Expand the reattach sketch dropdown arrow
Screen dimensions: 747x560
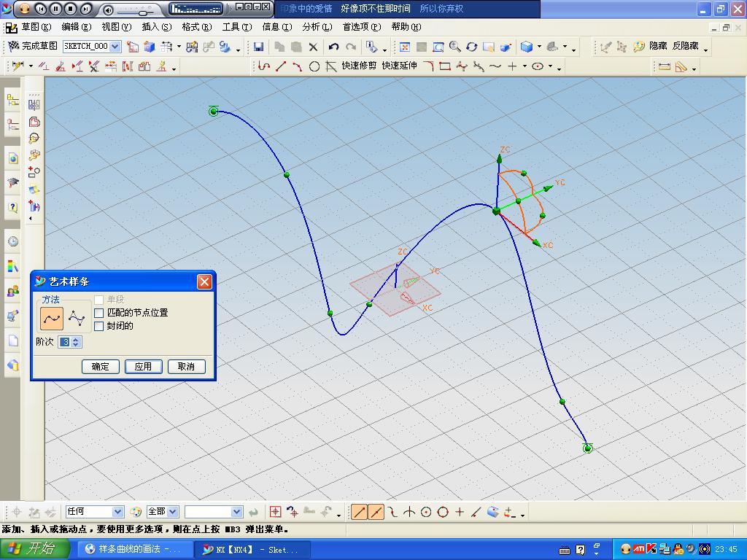pyautogui.click(x=179, y=47)
